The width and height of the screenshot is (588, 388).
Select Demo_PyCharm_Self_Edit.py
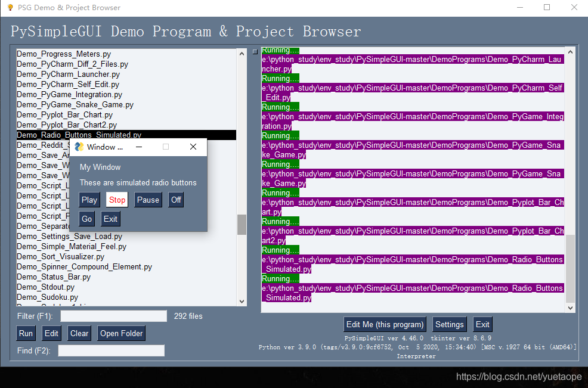pyautogui.click(x=126, y=85)
